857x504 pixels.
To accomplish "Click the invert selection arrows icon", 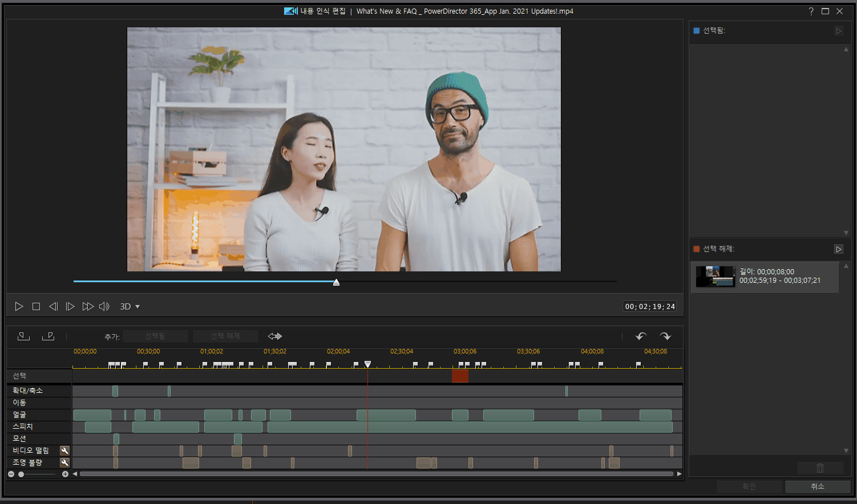I will [x=275, y=336].
